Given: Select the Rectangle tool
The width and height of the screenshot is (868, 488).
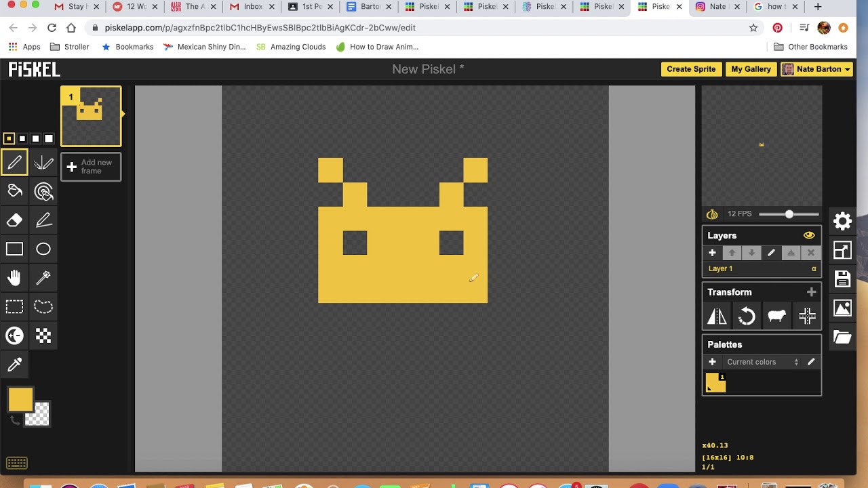Looking at the screenshot, I should coord(14,249).
